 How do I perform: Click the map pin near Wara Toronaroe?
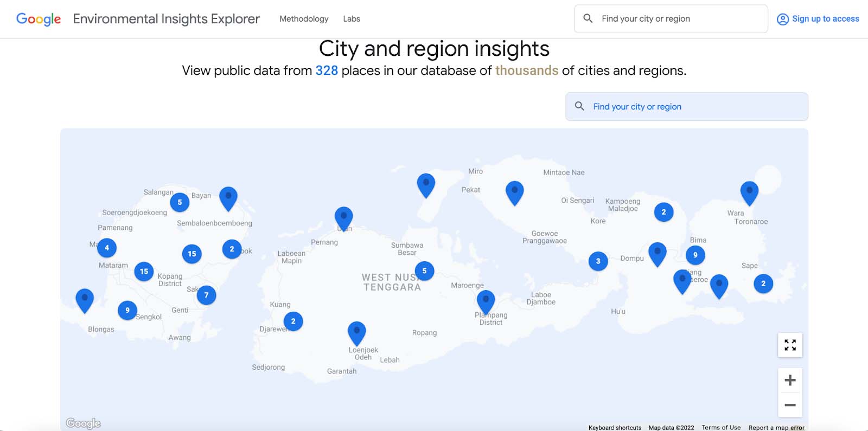749,192
